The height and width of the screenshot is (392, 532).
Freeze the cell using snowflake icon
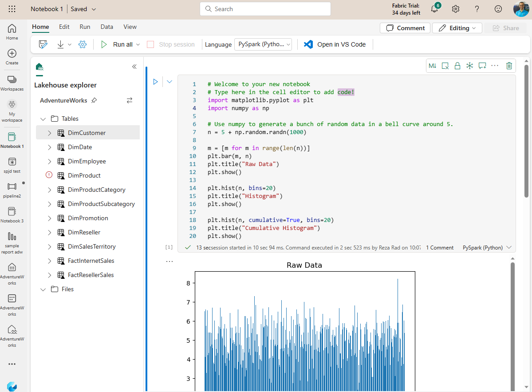tap(469, 66)
